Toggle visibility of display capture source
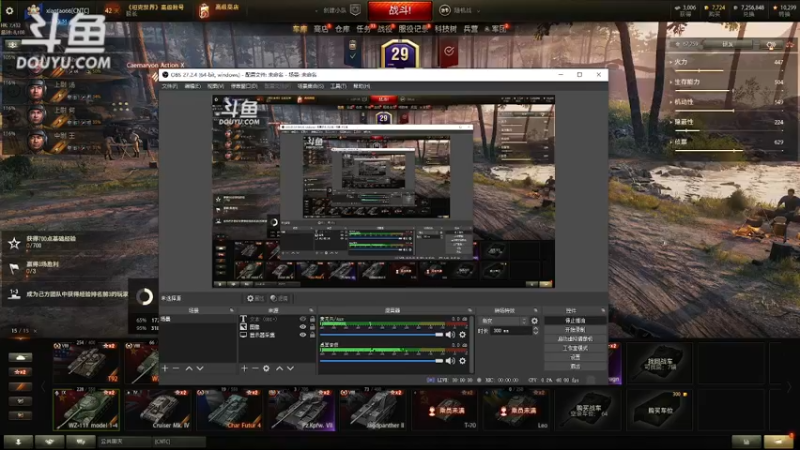This screenshot has height=450, width=800. click(303, 335)
